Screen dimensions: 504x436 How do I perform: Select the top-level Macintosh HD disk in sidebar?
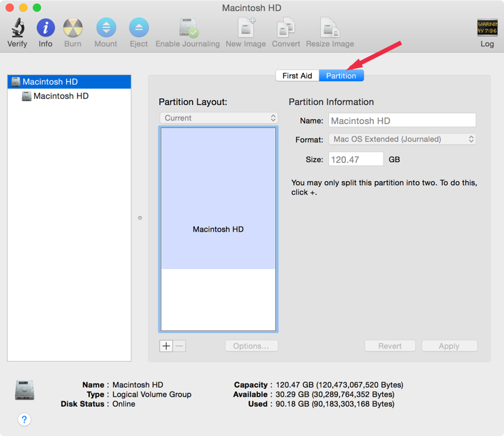69,82
